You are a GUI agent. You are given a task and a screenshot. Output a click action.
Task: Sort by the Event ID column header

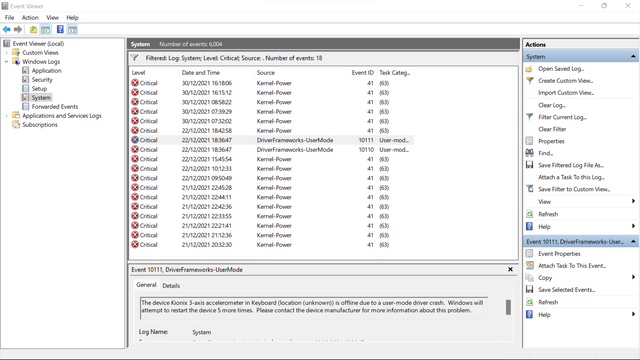point(361,73)
